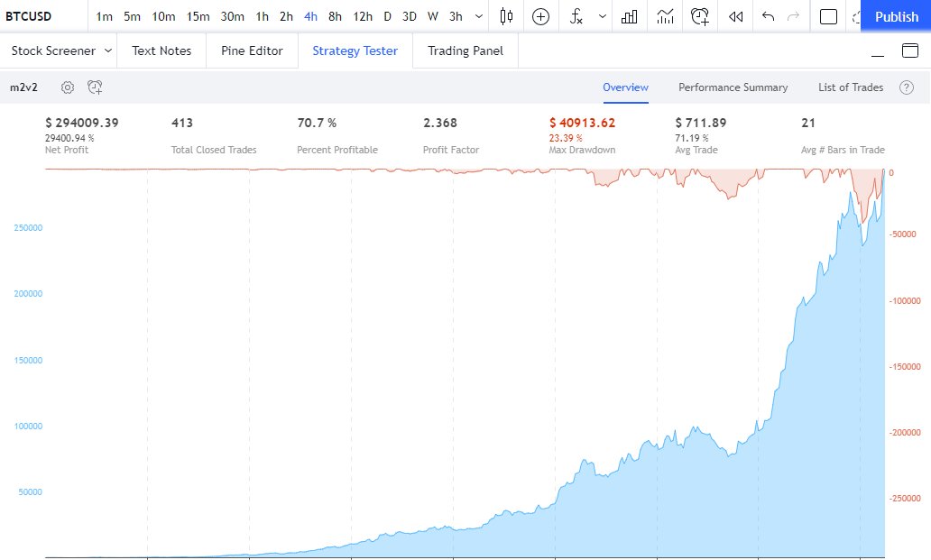Click the Total Closed Trades value 413

(182, 123)
